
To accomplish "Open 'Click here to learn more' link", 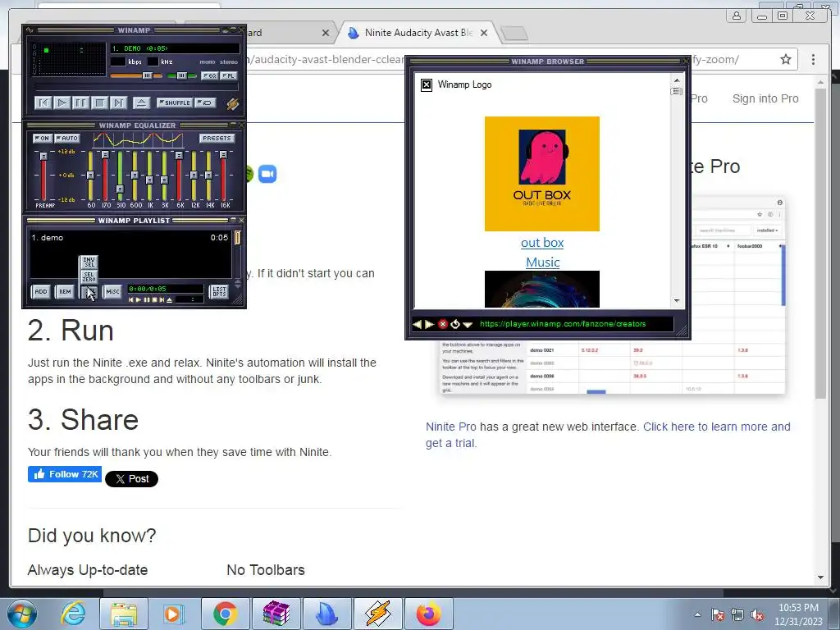I will [608, 435].
